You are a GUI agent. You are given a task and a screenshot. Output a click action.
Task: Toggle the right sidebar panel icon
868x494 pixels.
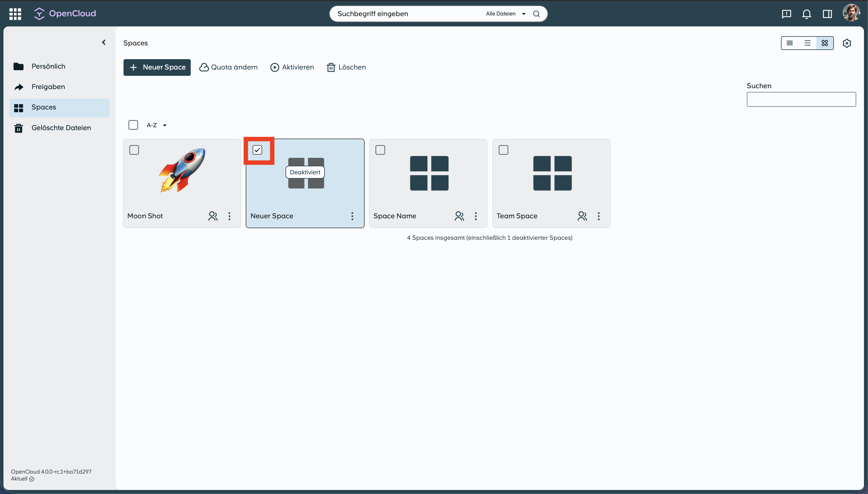point(827,14)
